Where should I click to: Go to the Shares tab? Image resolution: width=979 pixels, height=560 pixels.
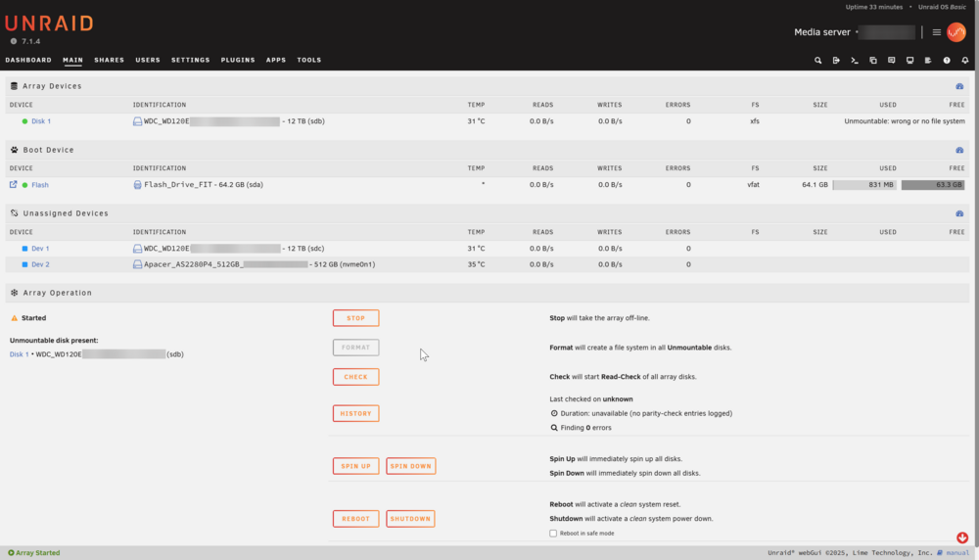pyautogui.click(x=110, y=60)
